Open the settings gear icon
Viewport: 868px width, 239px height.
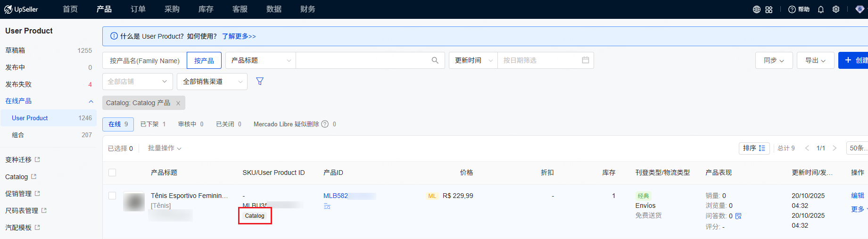pos(836,9)
